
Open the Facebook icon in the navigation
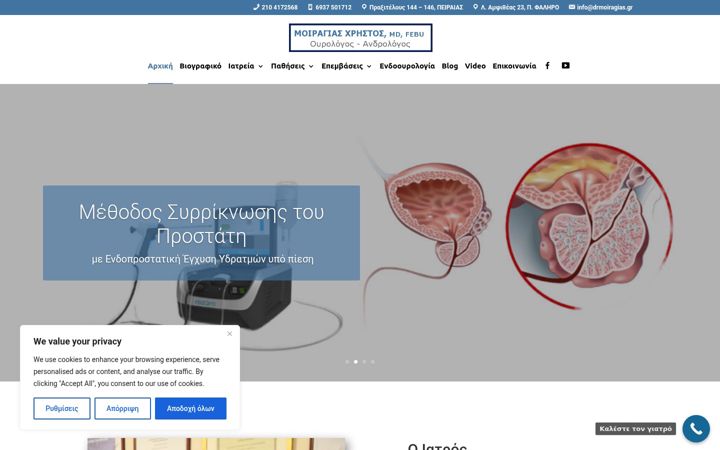(547, 66)
